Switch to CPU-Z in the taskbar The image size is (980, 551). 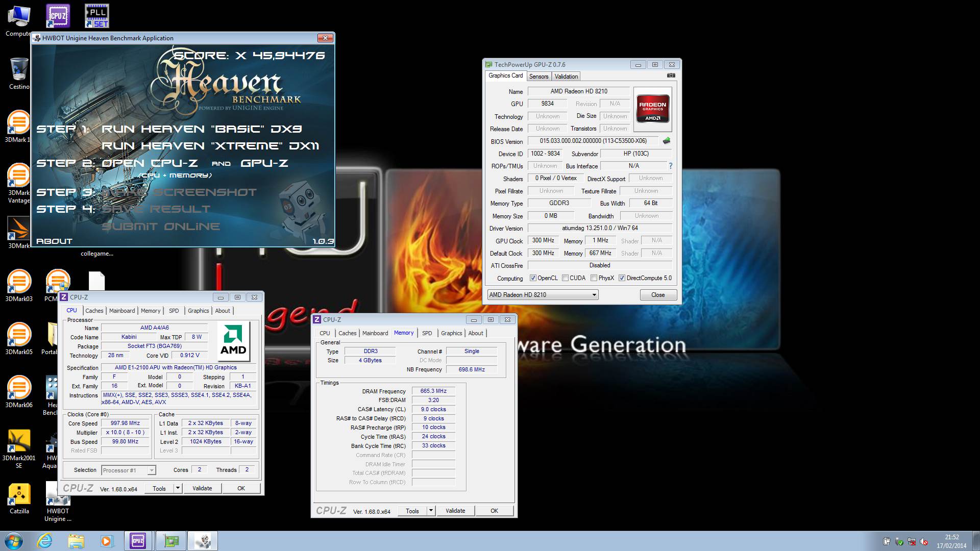[138, 541]
